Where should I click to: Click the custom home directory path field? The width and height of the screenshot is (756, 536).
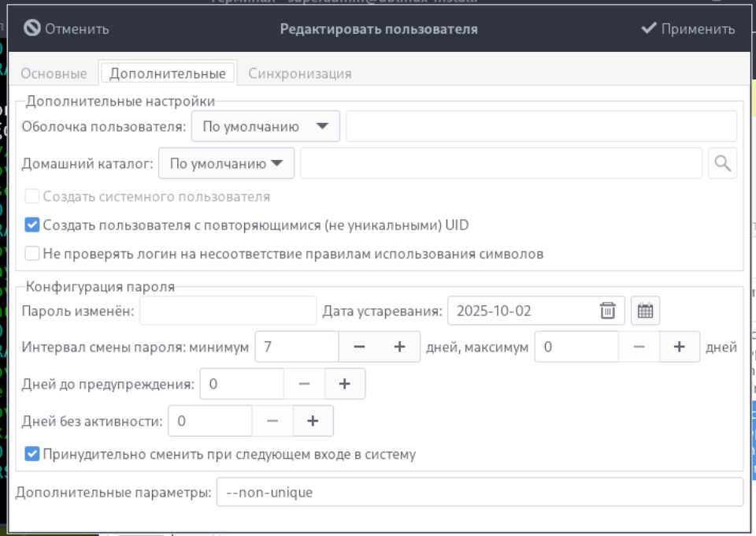tap(501, 164)
